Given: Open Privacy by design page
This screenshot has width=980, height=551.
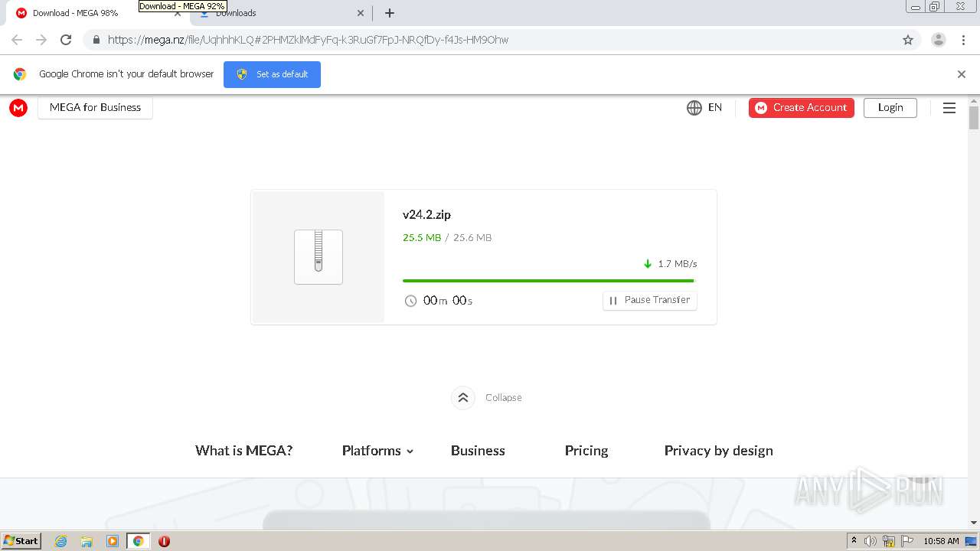Looking at the screenshot, I should click(x=719, y=451).
